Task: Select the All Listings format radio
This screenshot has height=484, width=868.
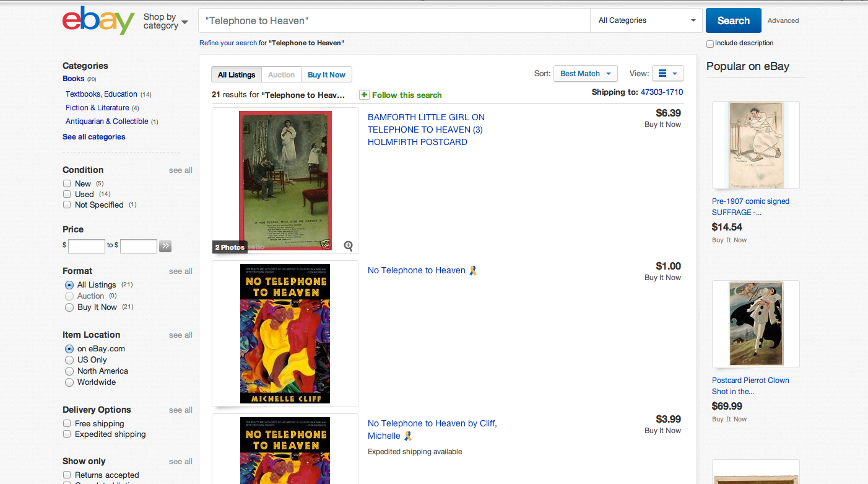Action: tap(69, 285)
